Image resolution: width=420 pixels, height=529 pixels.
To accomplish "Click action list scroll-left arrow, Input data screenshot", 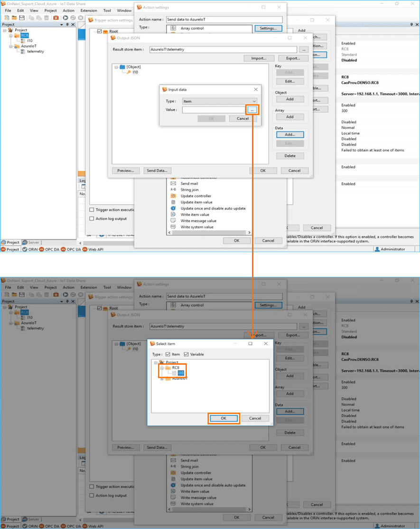I will pos(169,233).
